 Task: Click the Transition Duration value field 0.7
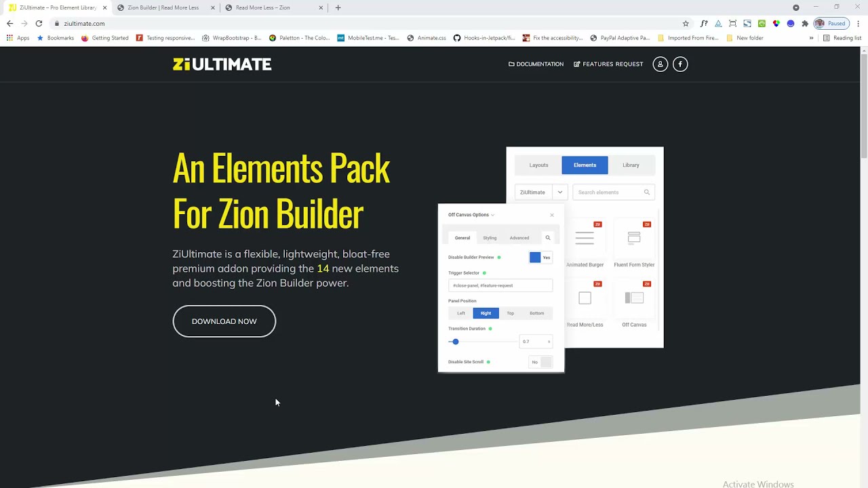[x=536, y=342]
